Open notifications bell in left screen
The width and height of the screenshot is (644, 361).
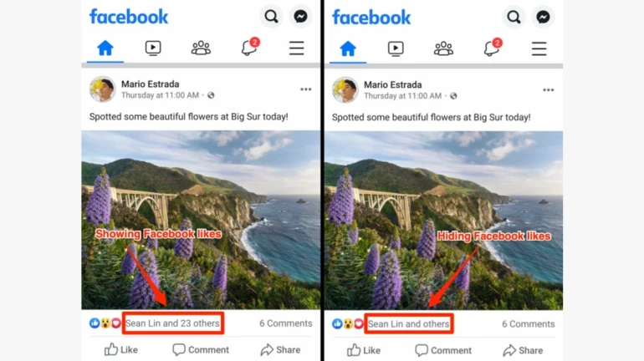click(250, 47)
